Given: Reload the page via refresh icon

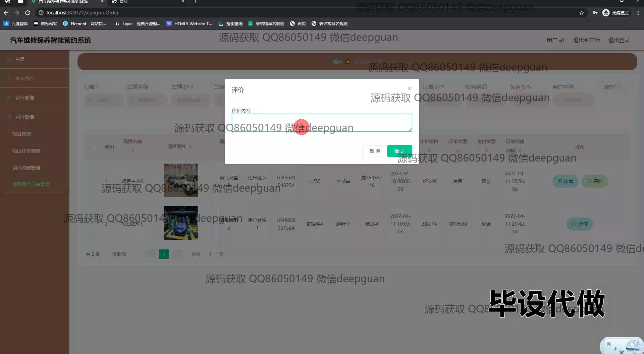Looking at the screenshot, I should (x=28, y=13).
